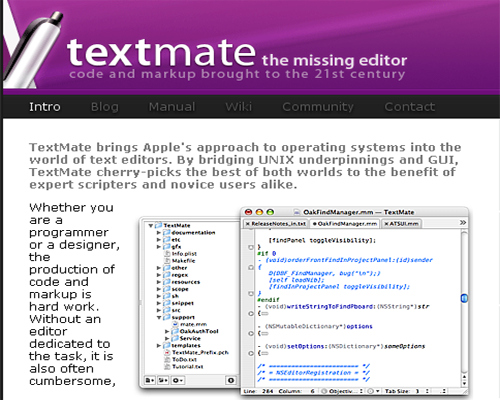This screenshot has width=500, height=400.
Task: Unfold the block under the options method via gutter
Action: pos(251,333)
